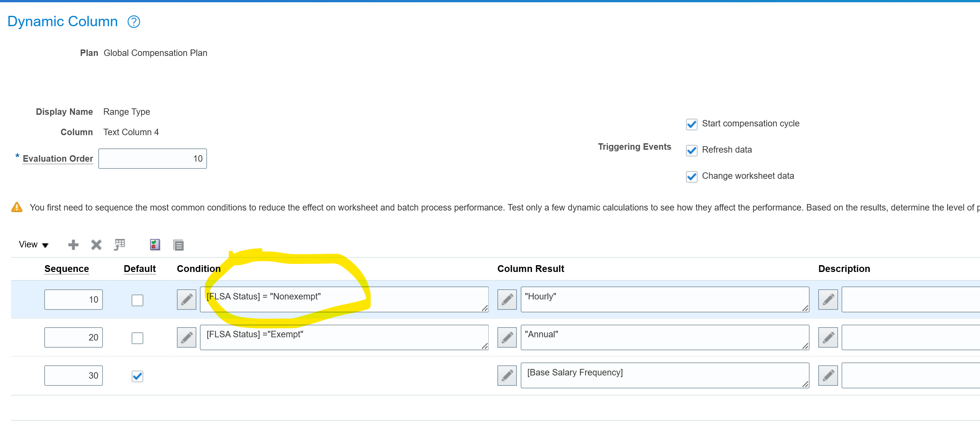Viewport: 980px width, 422px height.
Task: Uncheck Change worksheet data
Action: click(x=691, y=177)
